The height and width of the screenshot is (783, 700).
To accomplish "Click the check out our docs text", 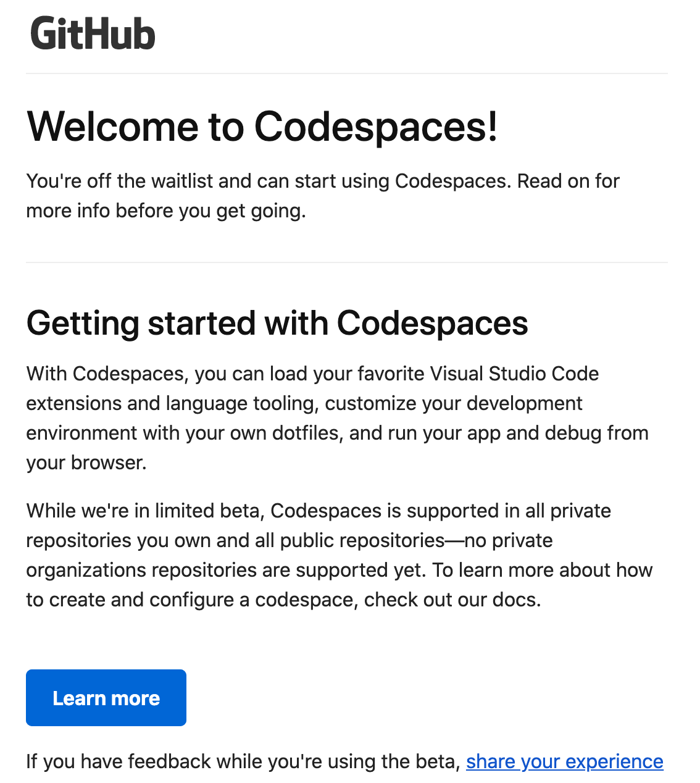I will [452, 600].
